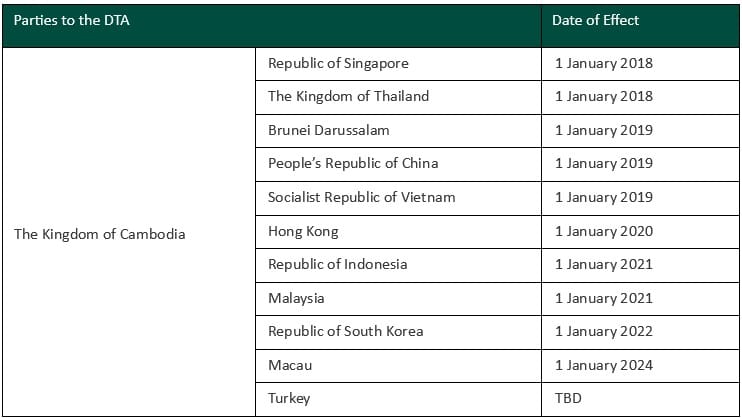
Task: Click the 'Parties to the DTA' header
Action: [x=70, y=20]
